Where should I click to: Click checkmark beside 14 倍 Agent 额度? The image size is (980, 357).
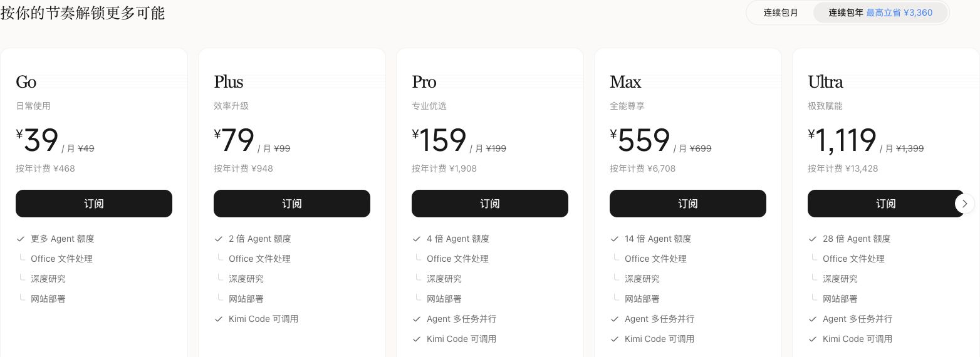(615, 239)
